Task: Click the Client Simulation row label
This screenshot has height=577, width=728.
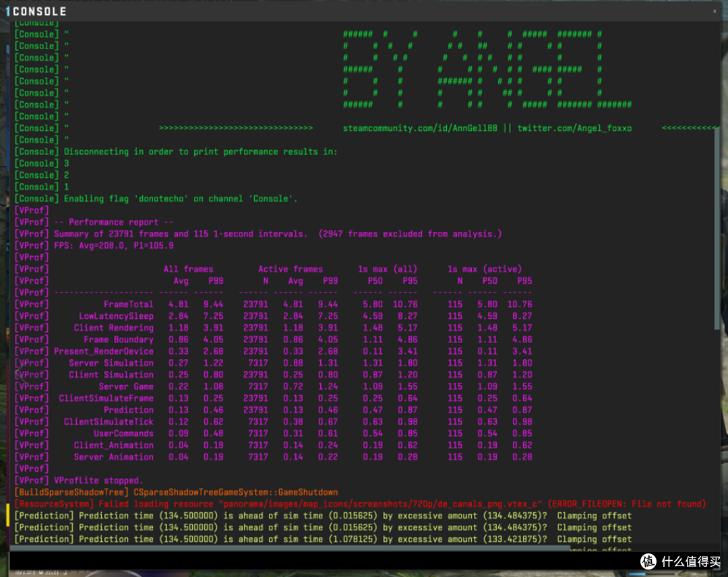Action: click(x=111, y=375)
